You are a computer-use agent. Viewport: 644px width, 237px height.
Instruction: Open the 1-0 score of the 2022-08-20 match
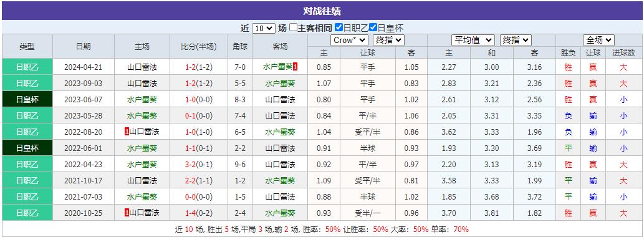[x=191, y=132]
